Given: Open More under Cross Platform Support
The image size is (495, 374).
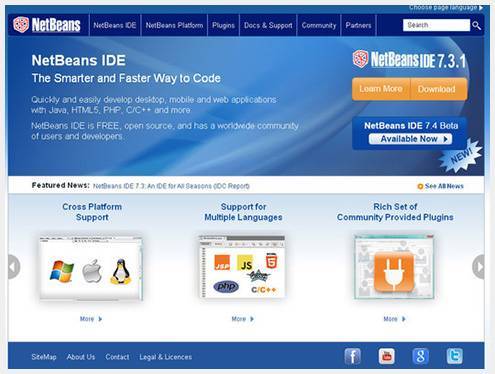Looking at the screenshot, I should pos(91,319).
